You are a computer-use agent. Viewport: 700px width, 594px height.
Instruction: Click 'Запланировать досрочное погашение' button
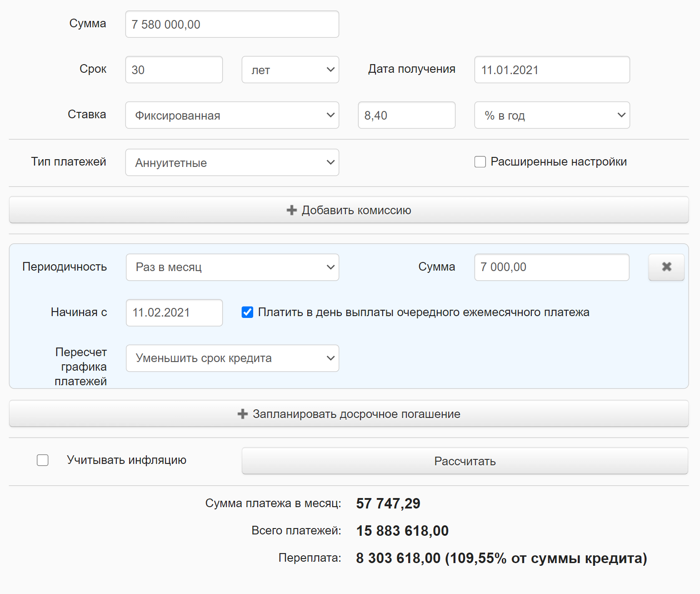[349, 413]
